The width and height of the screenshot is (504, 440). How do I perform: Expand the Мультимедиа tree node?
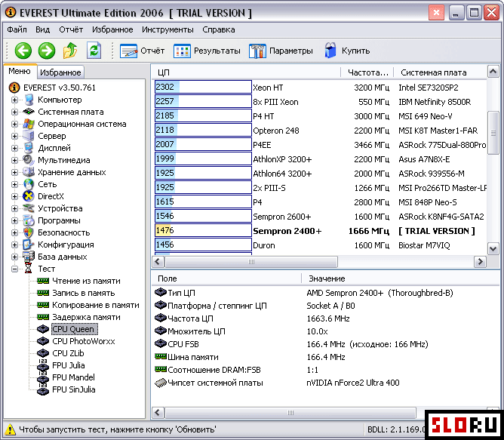tap(14, 160)
